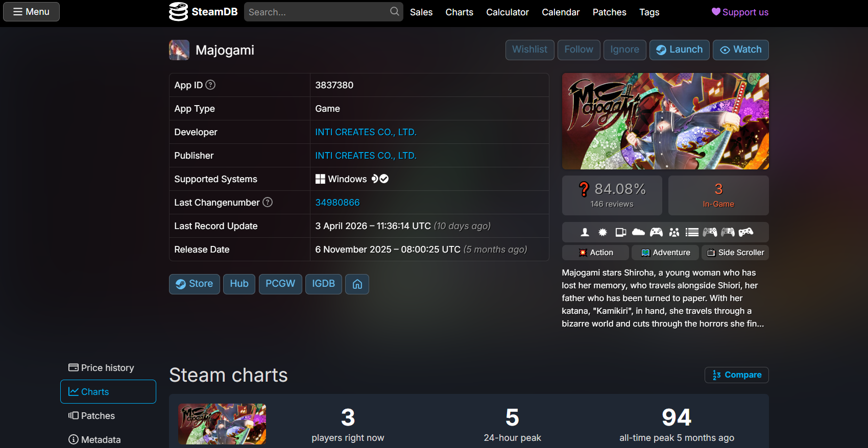This screenshot has width=868, height=448.
Task: Select the Adventure tag with map icon
Action: point(665,253)
